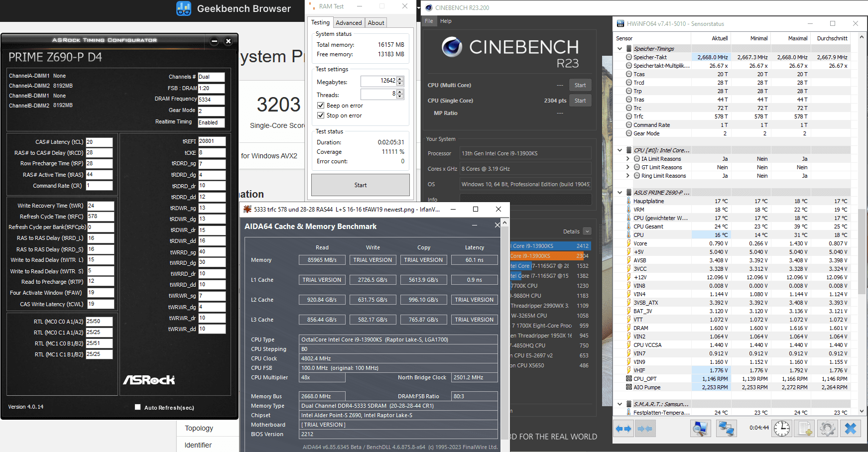Open HWiNFO remote monitoring computers icon
Viewport: 868px width, 452px height.
726,429
